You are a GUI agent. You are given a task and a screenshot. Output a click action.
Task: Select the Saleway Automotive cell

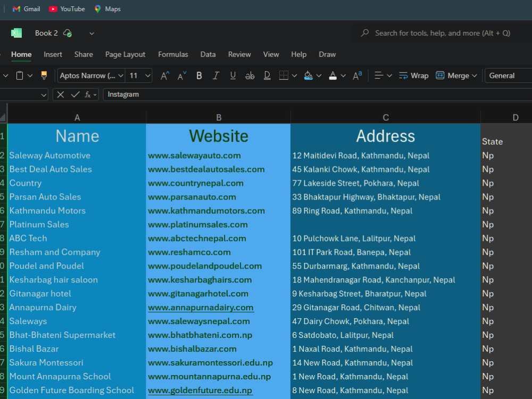[77, 155]
